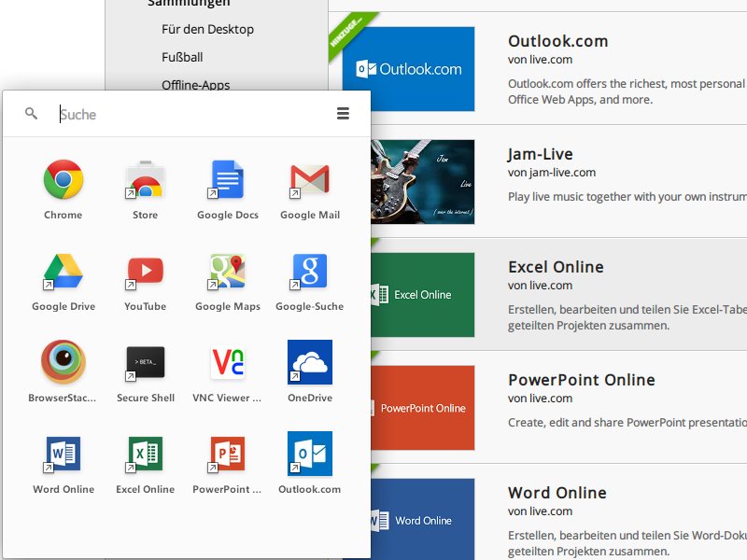
Task: Open Google Mail app icon
Action: [310, 181]
